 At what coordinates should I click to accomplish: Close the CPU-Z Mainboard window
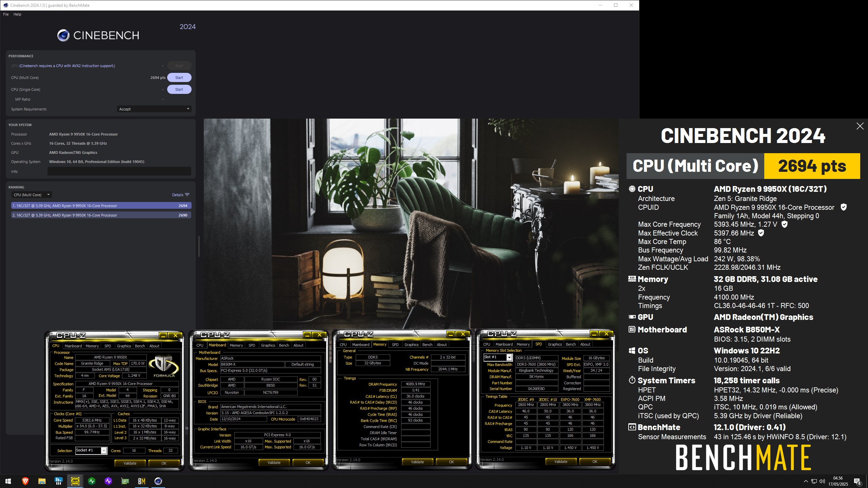click(x=319, y=335)
